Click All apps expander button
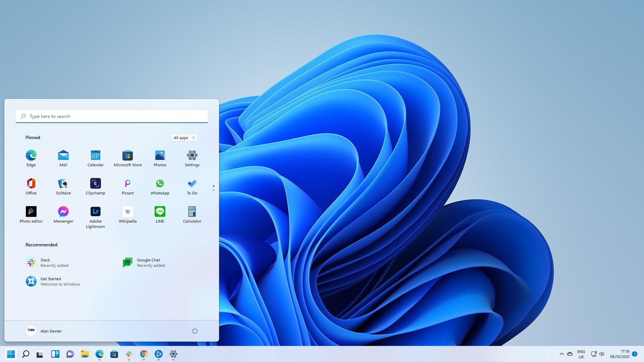The image size is (644, 362). coord(184,137)
